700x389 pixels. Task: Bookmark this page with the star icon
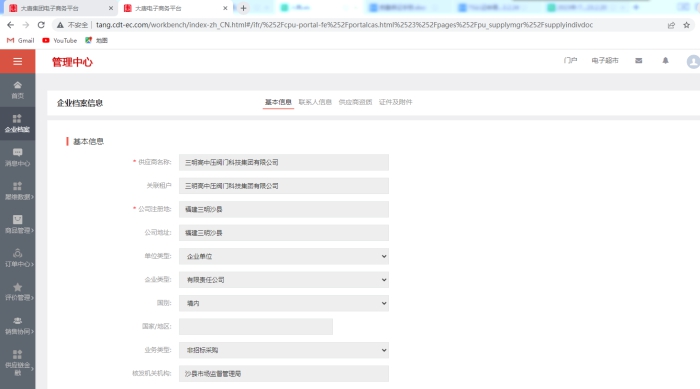click(x=687, y=25)
